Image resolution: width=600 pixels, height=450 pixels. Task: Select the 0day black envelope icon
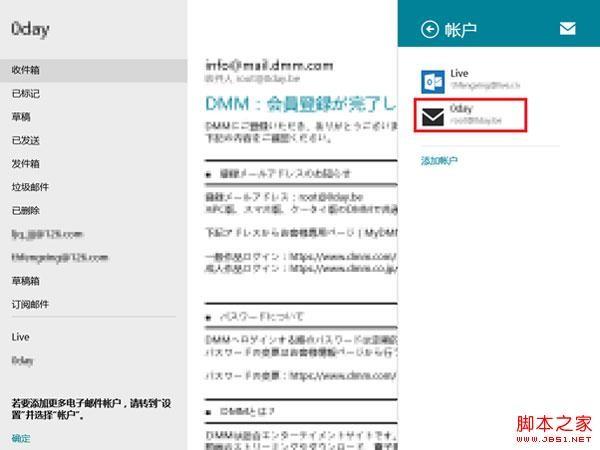click(433, 117)
